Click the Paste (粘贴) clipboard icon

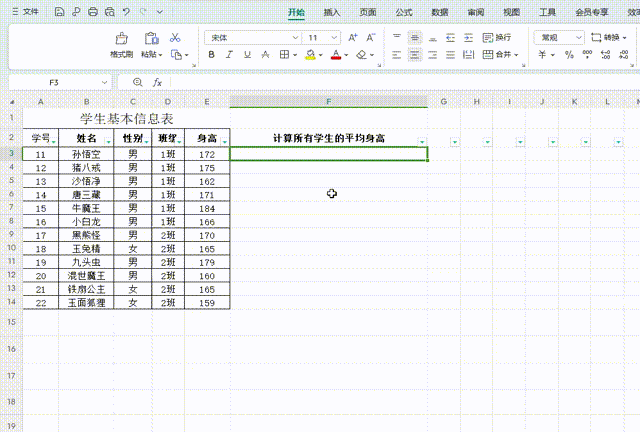[x=151, y=39]
